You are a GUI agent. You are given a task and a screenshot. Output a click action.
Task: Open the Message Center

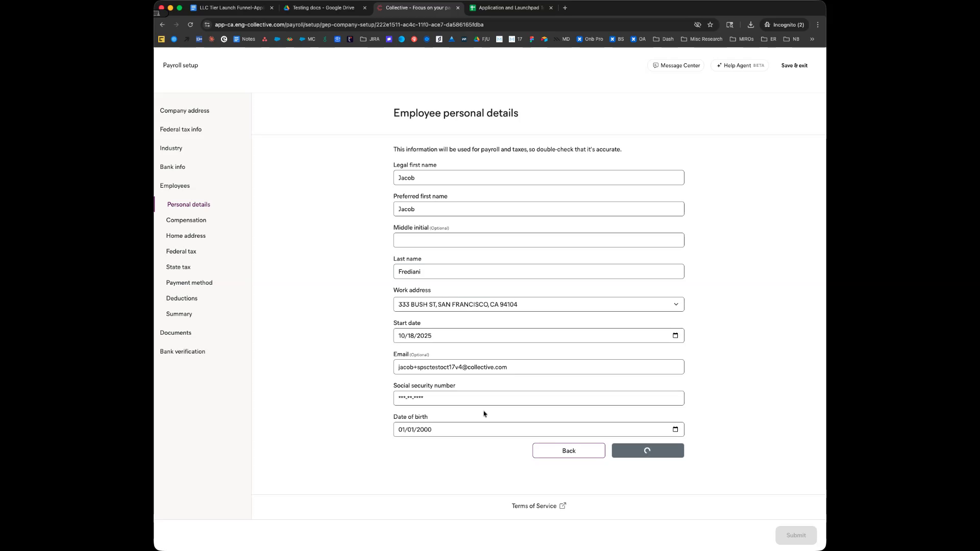pyautogui.click(x=676, y=65)
